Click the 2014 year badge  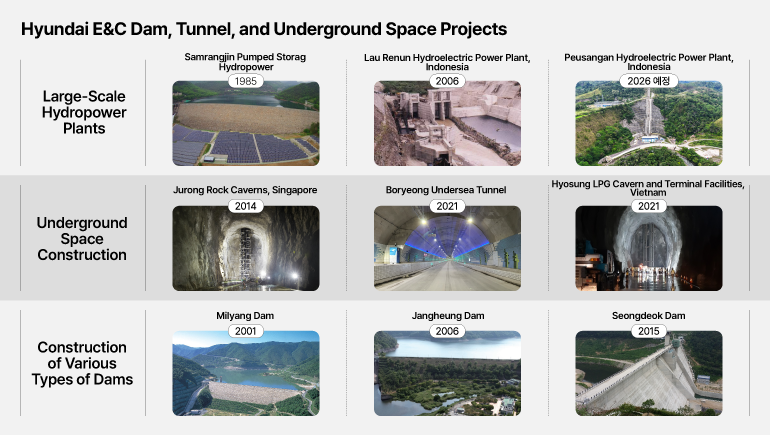click(x=246, y=206)
